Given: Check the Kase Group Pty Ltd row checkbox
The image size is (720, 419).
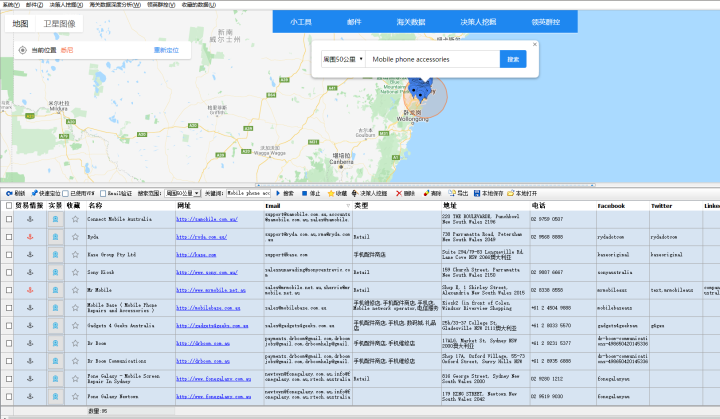Looking at the screenshot, I should click(9, 255).
